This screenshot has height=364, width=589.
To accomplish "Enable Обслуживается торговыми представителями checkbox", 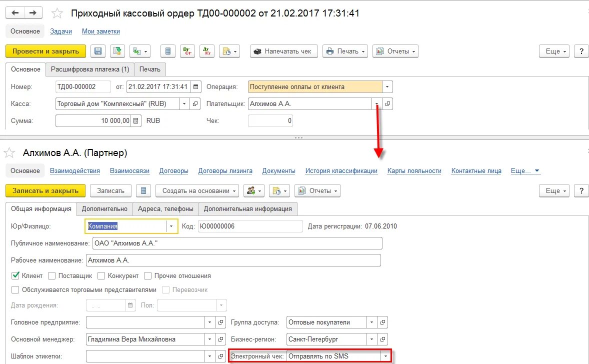I will coord(15,289).
